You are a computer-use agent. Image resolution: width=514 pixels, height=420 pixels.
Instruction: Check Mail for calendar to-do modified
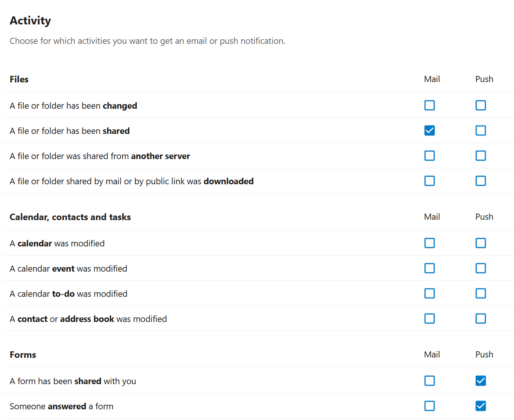tap(430, 293)
